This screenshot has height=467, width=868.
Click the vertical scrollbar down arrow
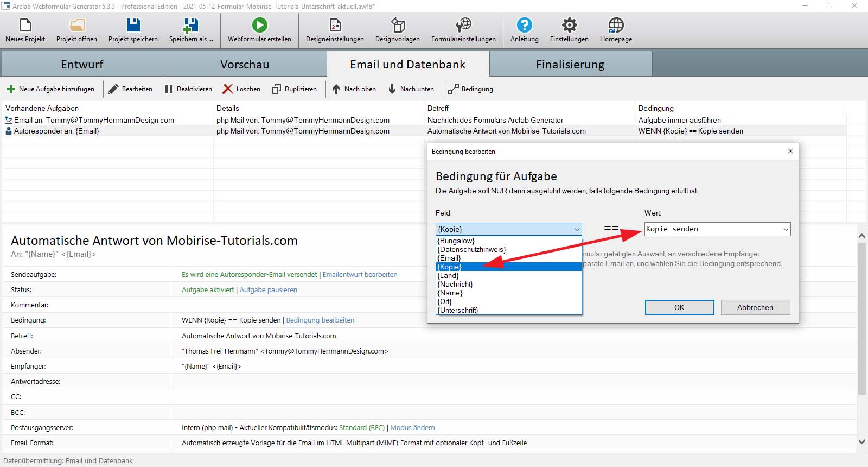(x=861, y=442)
